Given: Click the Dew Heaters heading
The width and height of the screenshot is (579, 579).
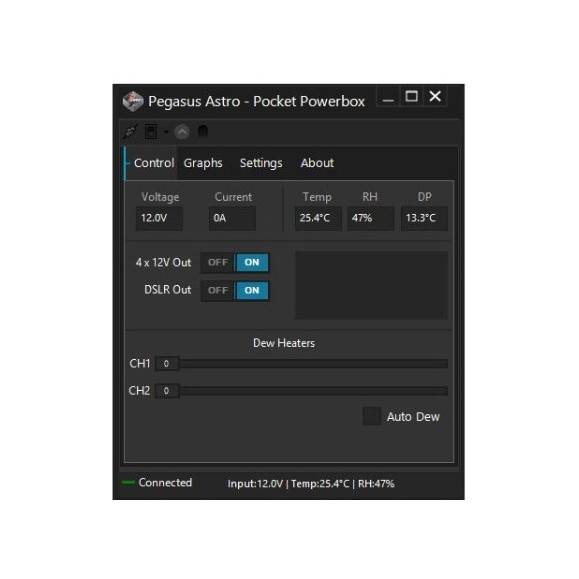Looking at the screenshot, I should (284, 343).
